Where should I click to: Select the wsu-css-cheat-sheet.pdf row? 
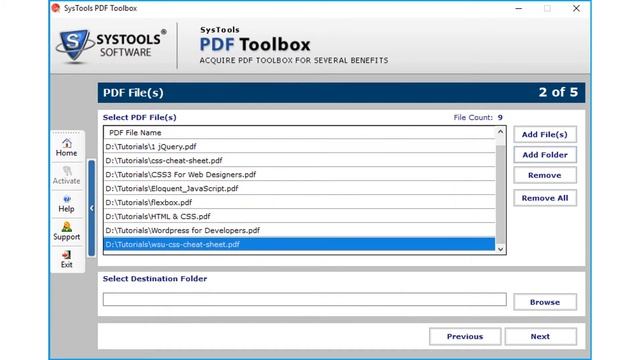(300, 244)
